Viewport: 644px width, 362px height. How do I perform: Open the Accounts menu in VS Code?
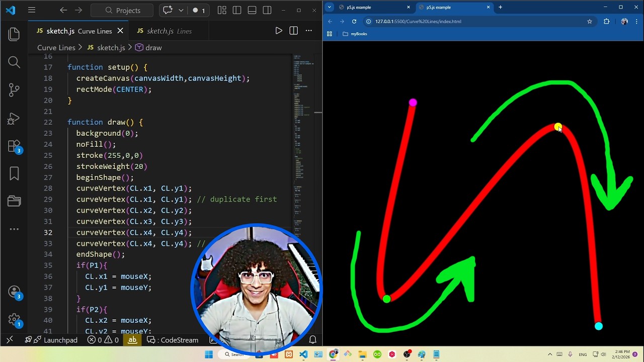(x=14, y=292)
